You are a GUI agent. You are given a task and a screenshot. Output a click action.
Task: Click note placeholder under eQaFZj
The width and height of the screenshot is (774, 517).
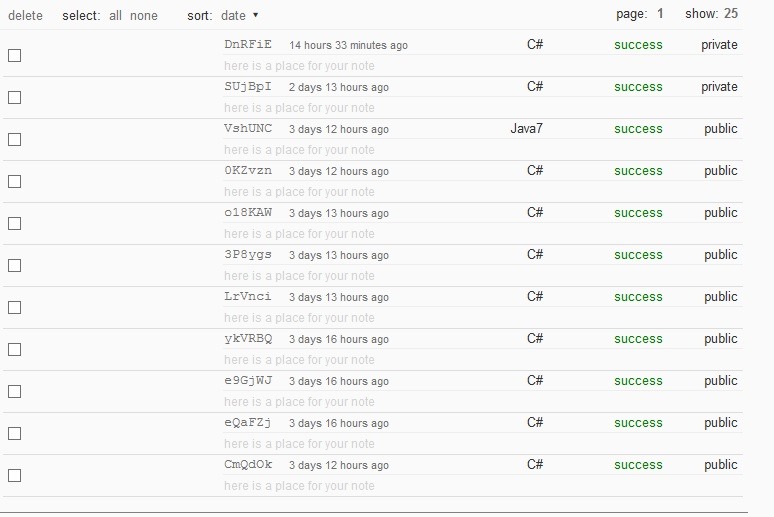coord(299,443)
